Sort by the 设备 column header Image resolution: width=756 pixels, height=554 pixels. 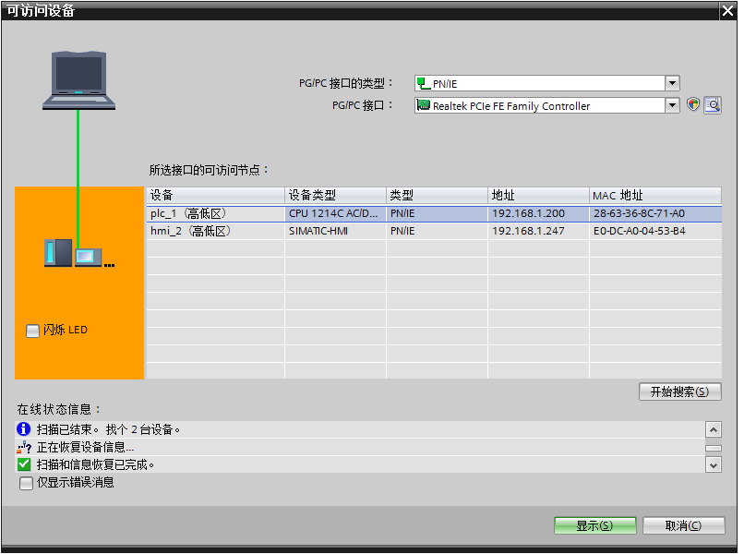[215, 195]
